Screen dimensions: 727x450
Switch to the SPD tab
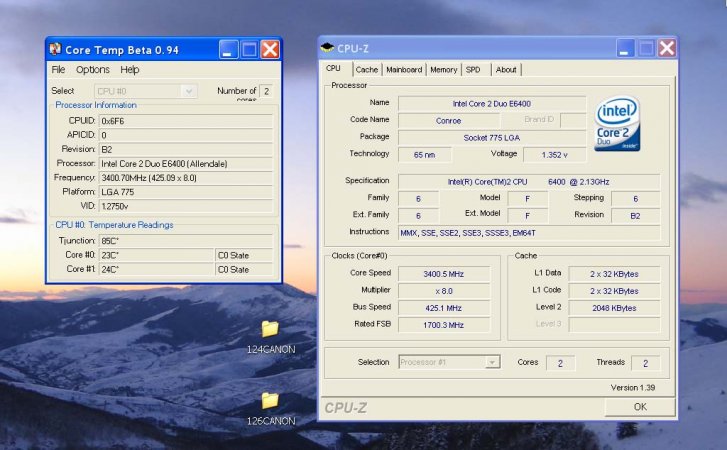click(473, 70)
